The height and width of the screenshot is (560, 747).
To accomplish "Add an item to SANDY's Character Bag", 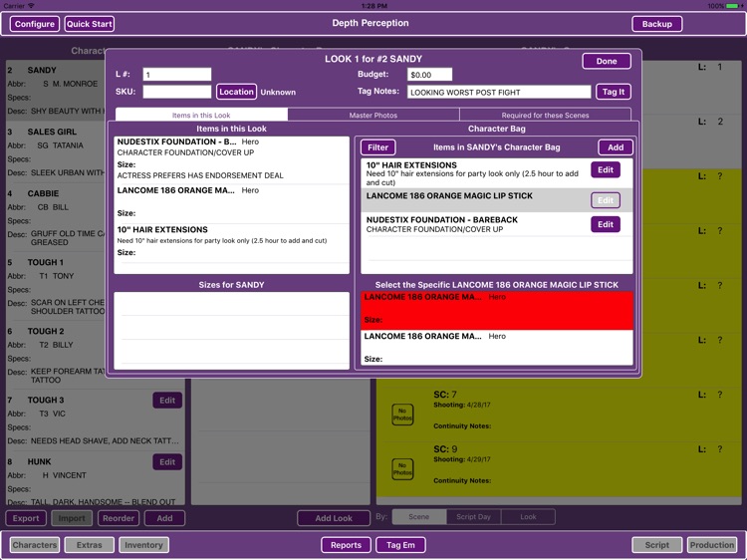I will [616, 147].
